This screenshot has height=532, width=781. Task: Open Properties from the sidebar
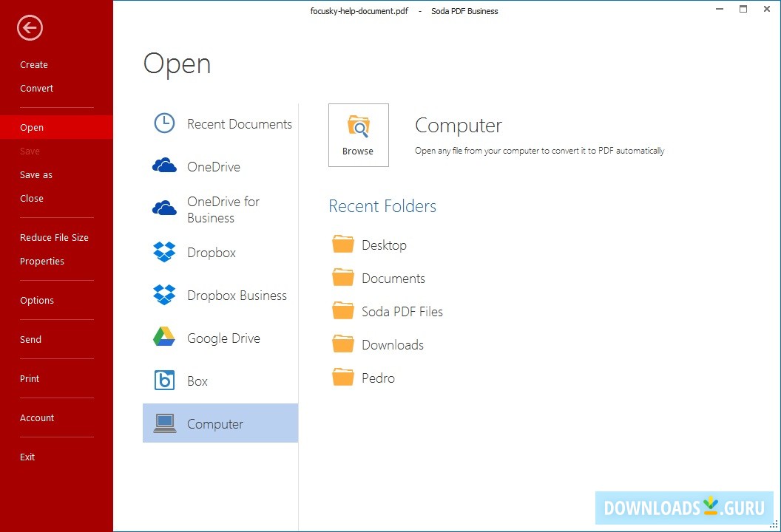[42, 262]
